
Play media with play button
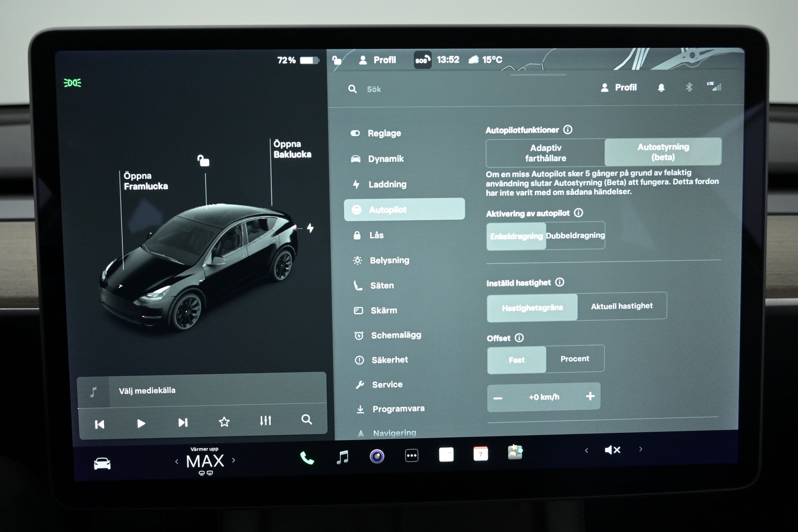(x=141, y=423)
